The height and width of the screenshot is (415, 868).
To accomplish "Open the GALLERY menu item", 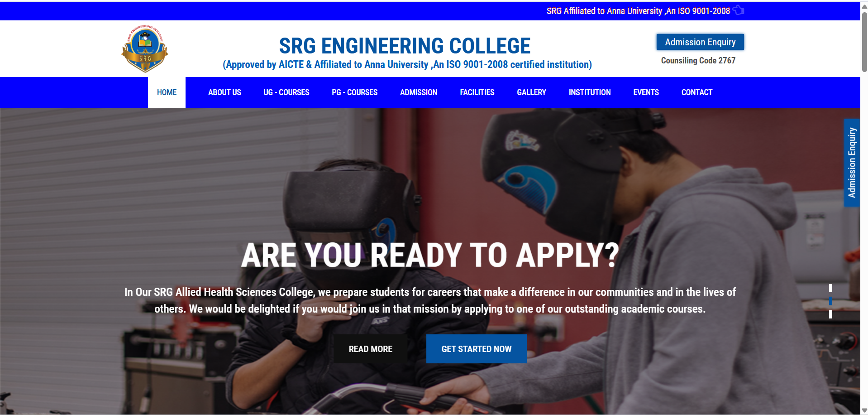I will pyautogui.click(x=531, y=92).
